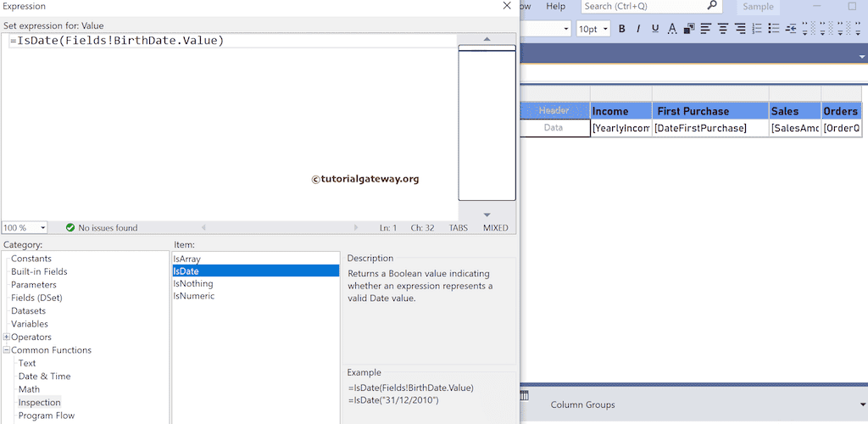This screenshot has width=868, height=424.
Task: Close the Expression dialog
Action: (x=507, y=6)
